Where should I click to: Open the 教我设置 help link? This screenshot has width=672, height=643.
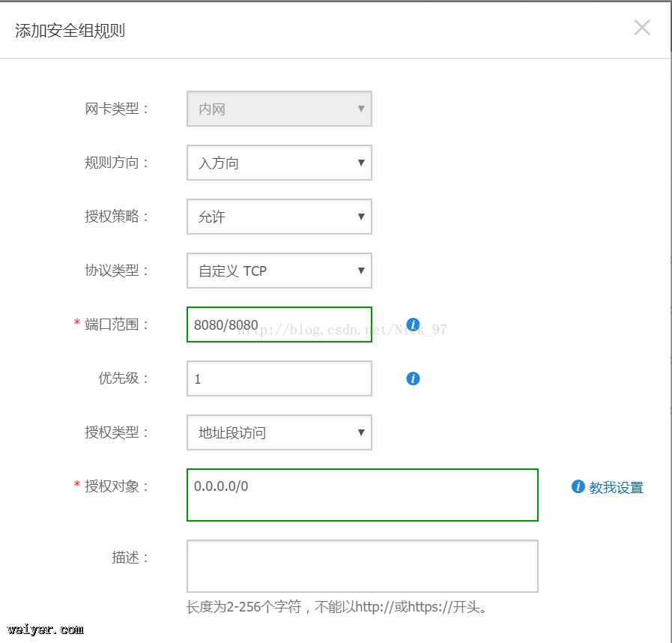click(x=616, y=487)
